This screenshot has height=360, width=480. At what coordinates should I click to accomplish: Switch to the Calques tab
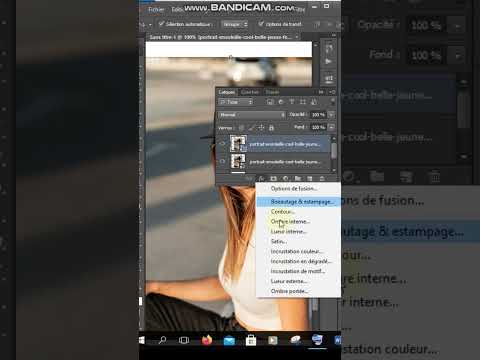click(x=227, y=92)
